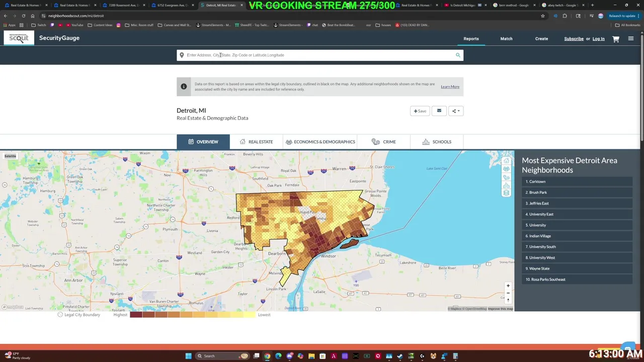
Task: Reset map bearing with compass button
Action: (508, 300)
